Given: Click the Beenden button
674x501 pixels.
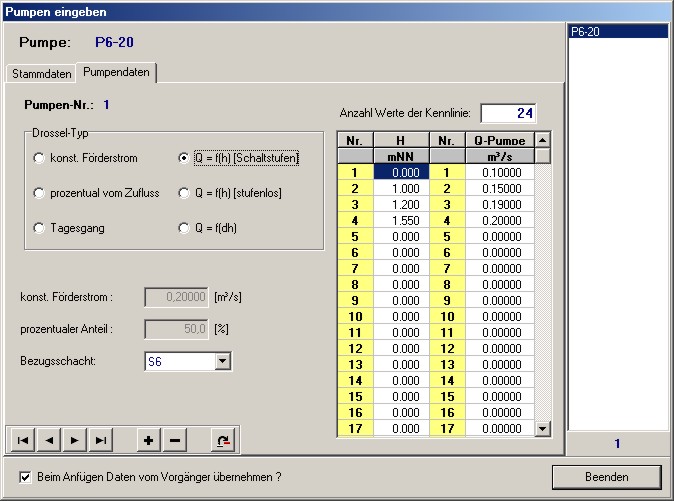Looking at the screenshot, I should tap(607, 477).
